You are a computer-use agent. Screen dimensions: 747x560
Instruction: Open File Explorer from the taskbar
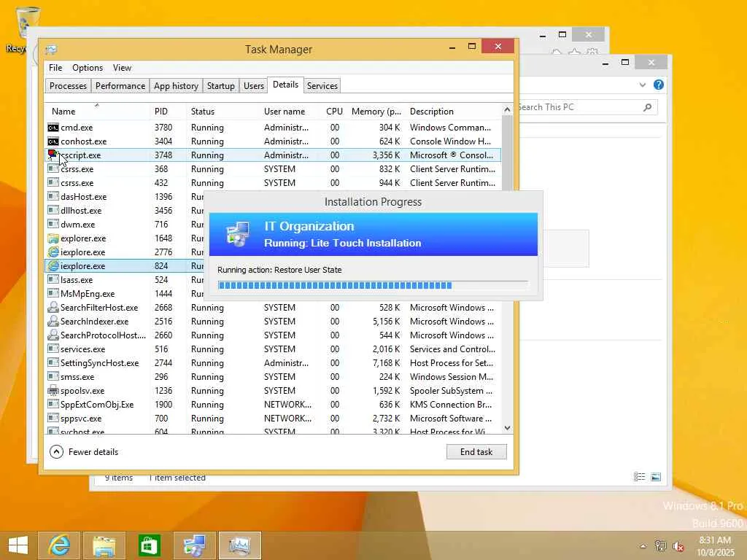pyautogui.click(x=104, y=545)
